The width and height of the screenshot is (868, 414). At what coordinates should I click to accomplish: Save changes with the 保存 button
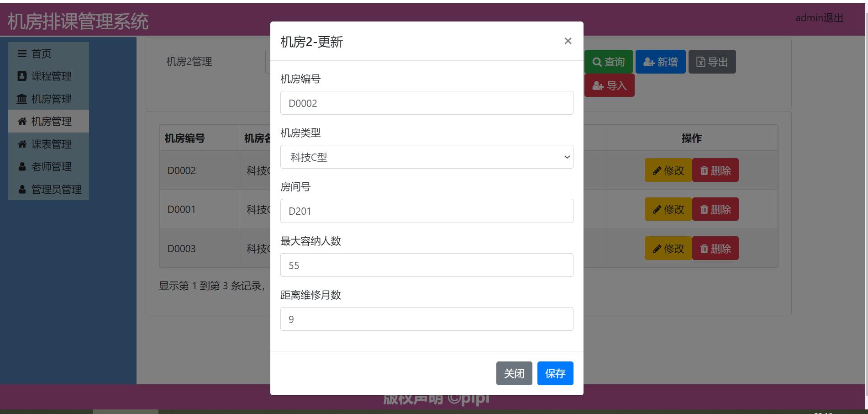point(555,373)
